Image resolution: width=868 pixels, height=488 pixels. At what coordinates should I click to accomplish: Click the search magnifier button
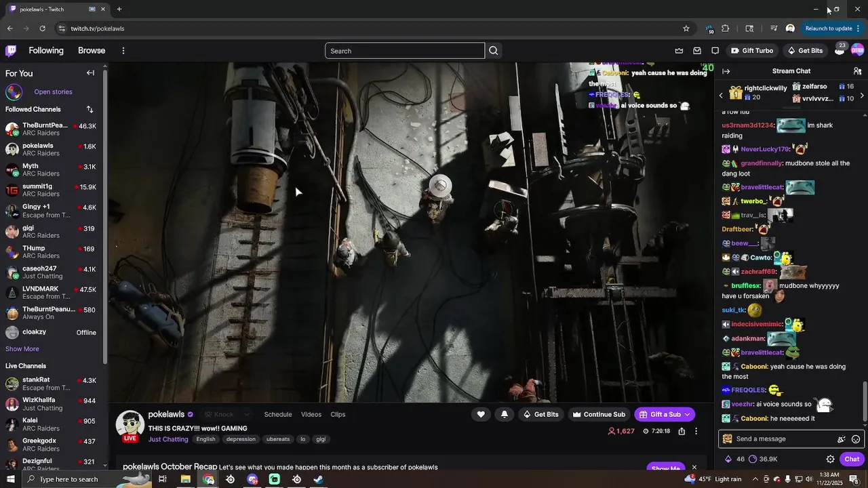(494, 51)
